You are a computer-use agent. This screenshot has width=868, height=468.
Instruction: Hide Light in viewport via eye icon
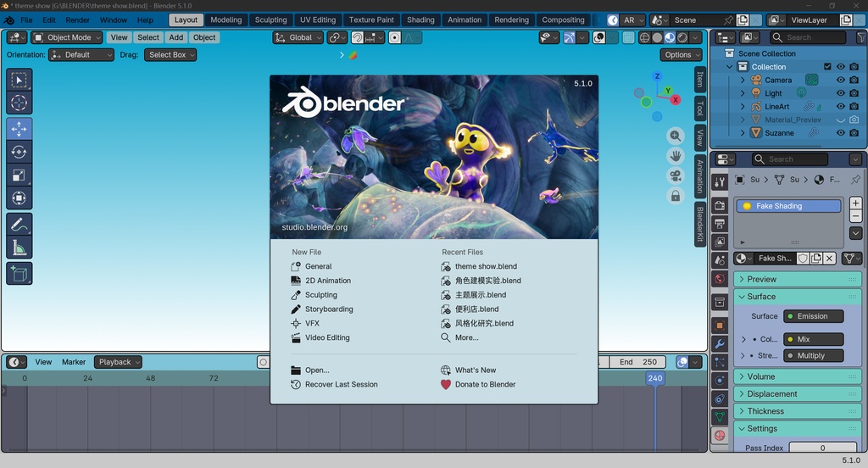841,93
